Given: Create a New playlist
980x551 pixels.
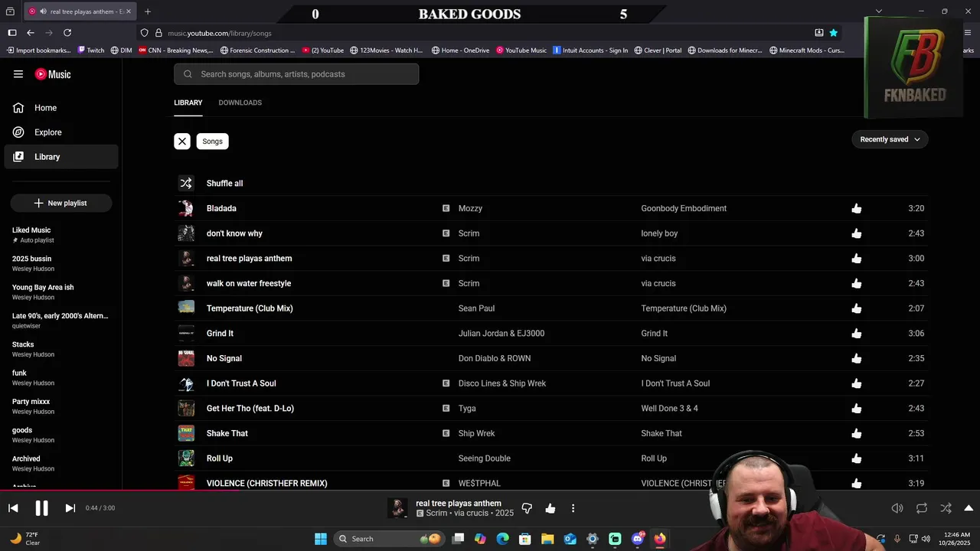Looking at the screenshot, I should click(61, 203).
